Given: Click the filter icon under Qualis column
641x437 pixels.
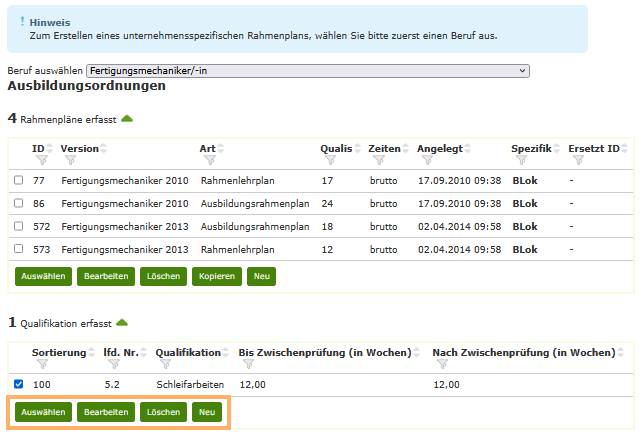Looking at the screenshot, I should point(330,160).
